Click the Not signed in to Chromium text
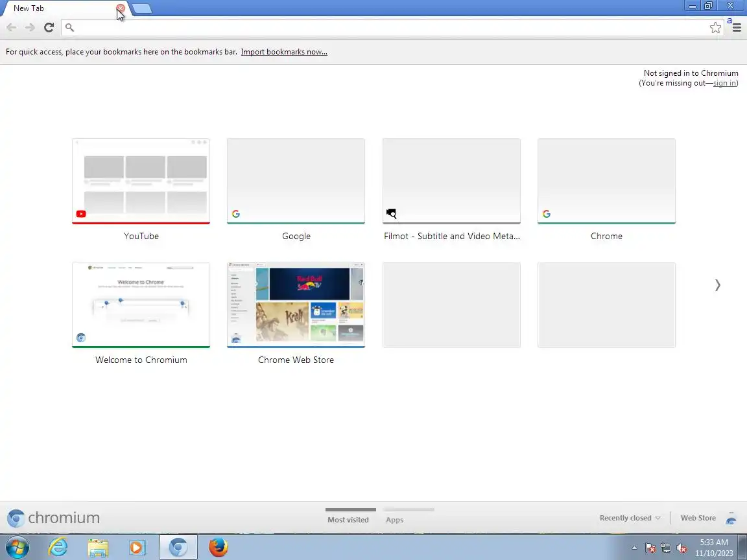This screenshot has width=747, height=560. (691, 73)
